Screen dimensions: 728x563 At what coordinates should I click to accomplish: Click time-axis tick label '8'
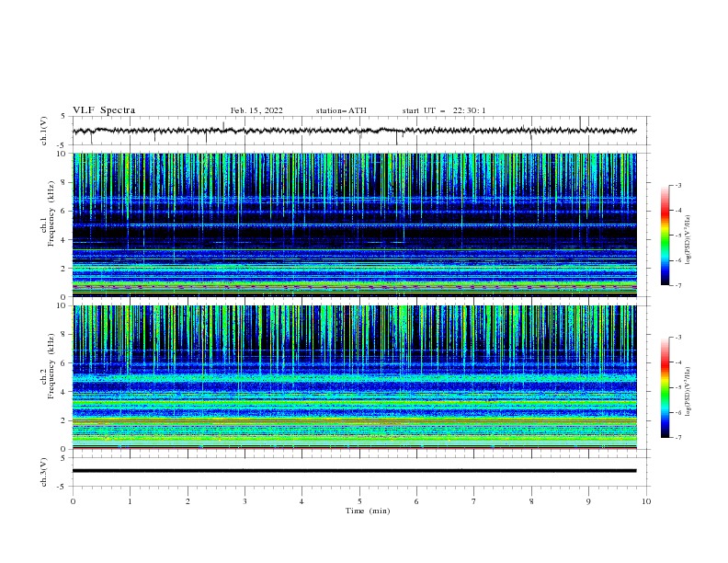(x=531, y=501)
